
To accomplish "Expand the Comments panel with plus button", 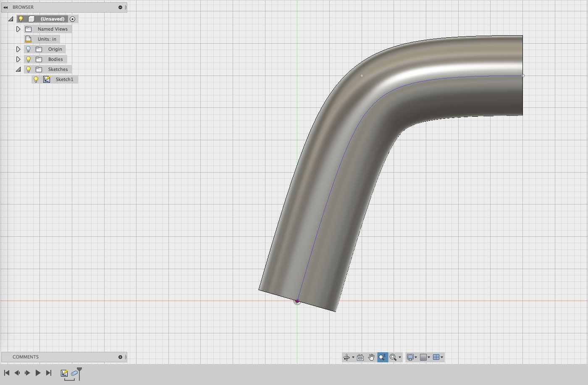I will tap(120, 357).
